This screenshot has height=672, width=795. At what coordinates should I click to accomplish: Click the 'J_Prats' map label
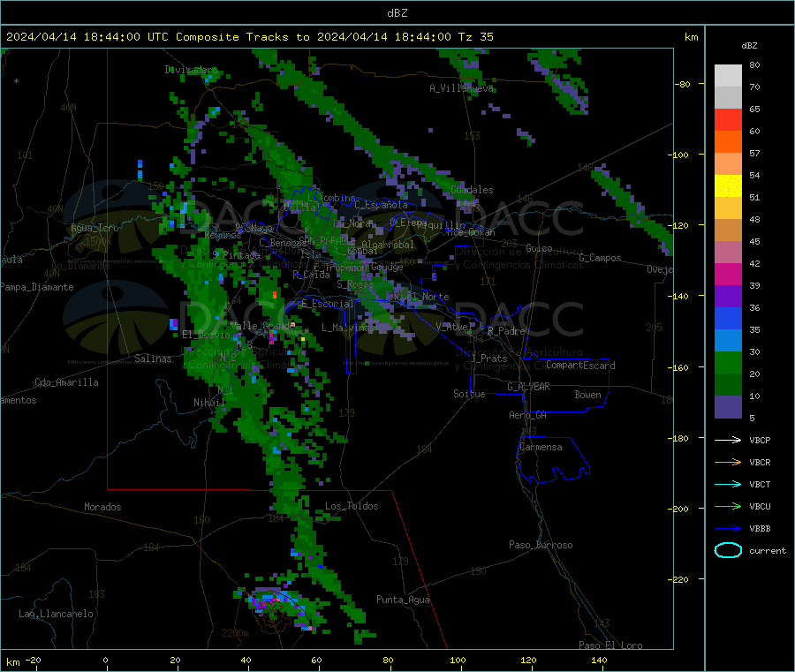click(488, 359)
